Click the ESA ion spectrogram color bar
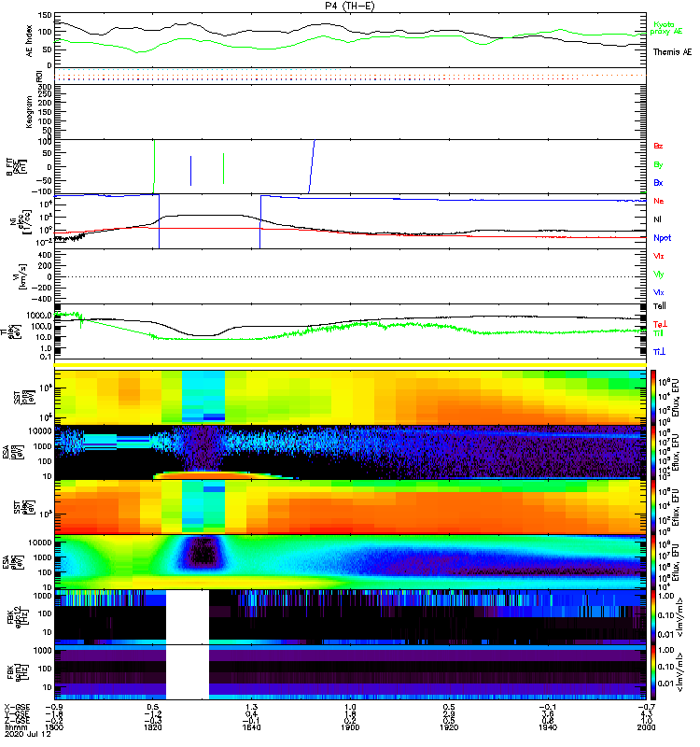 pyautogui.click(x=653, y=452)
